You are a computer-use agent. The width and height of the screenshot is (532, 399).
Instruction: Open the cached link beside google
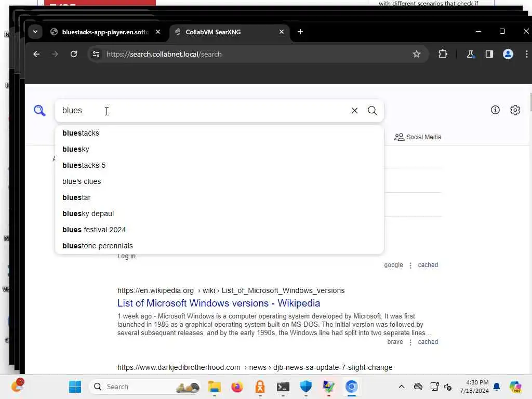click(x=428, y=265)
